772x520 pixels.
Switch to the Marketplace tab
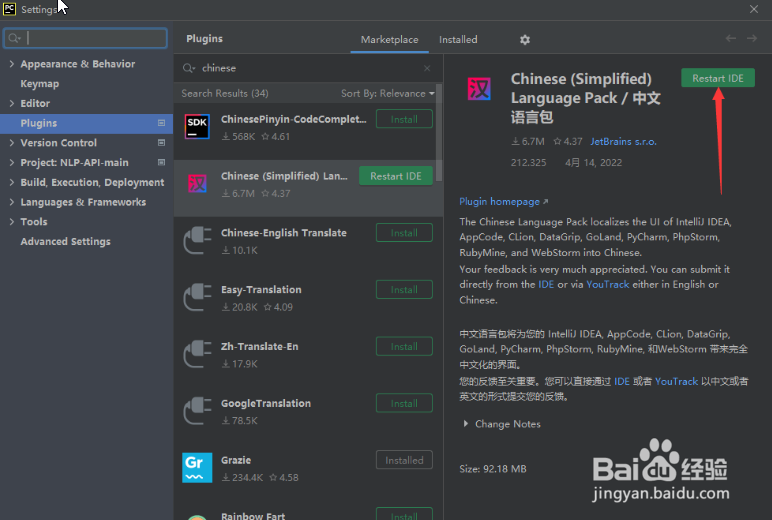point(389,39)
